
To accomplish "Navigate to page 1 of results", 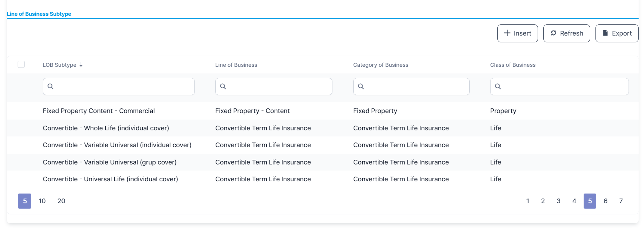I will [528, 201].
